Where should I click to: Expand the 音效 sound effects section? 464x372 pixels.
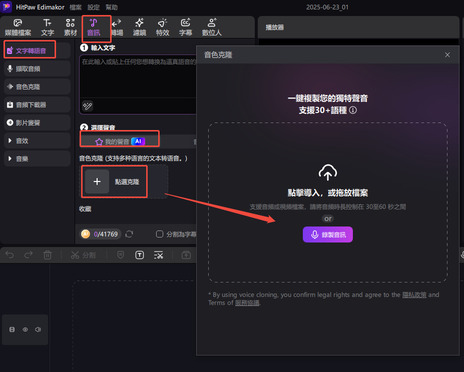pyautogui.click(x=37, y=141)
